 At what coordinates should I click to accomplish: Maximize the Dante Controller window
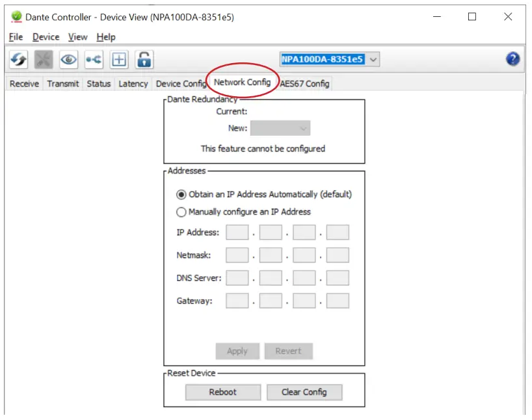472,17
